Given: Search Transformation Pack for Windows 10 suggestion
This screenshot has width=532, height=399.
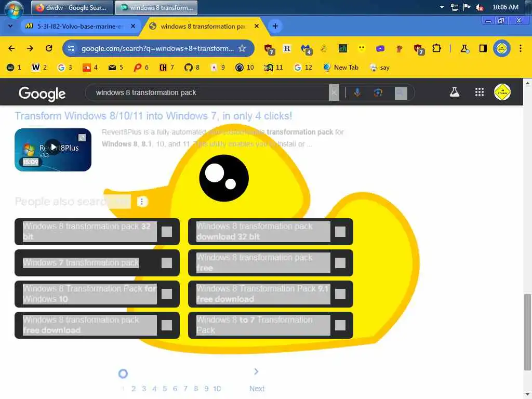Looking at the screenshot, I should pos(97,294).
